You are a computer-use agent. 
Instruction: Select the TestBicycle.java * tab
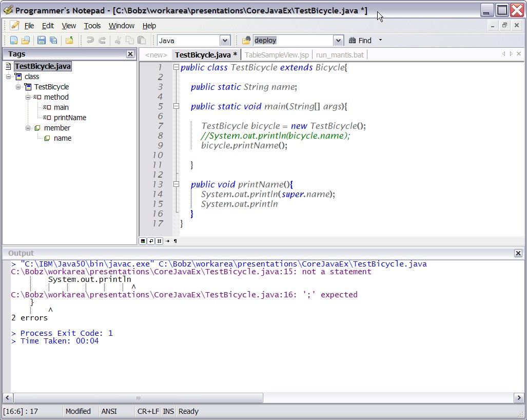206,55
